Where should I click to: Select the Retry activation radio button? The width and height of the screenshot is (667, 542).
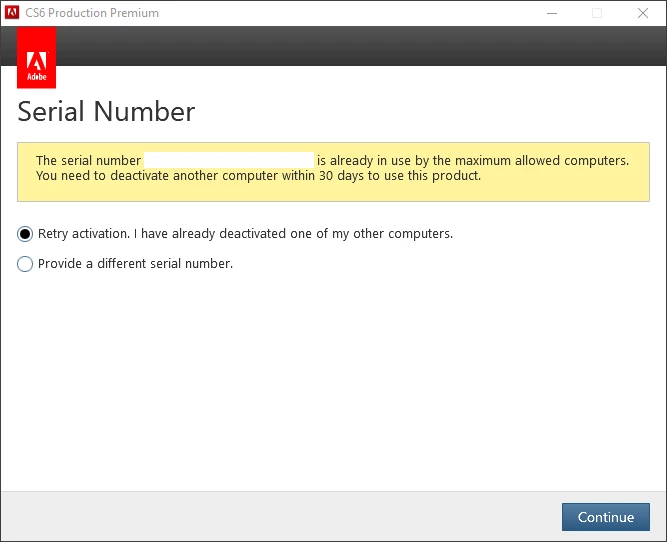pyautogui.click(x=25, y=234)
